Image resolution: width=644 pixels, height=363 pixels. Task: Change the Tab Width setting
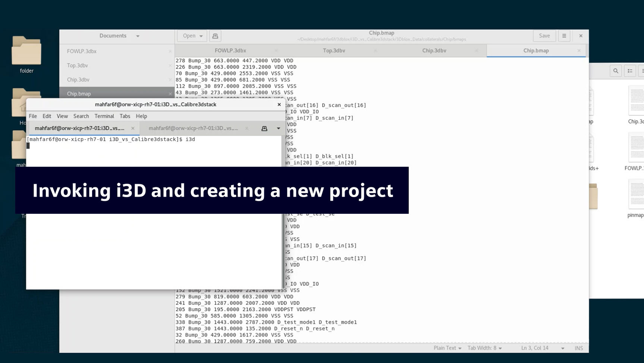[x=484, y=348]
